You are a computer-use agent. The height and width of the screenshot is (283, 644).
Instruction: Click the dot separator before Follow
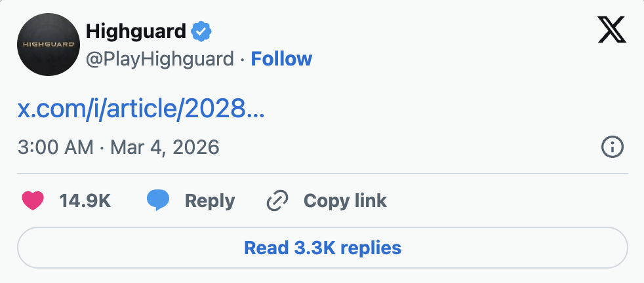click(x=243, y=59)
